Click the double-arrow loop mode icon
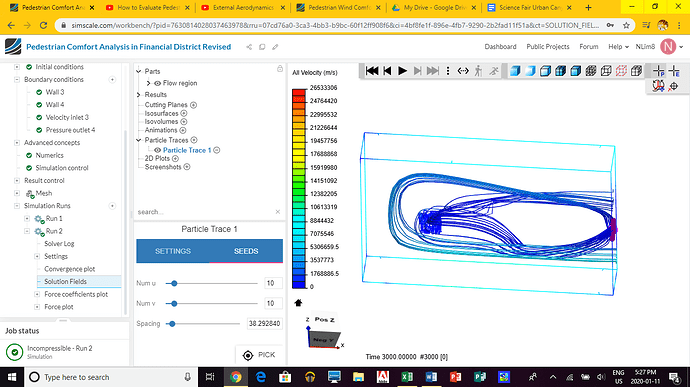This screenshot has height=387, width=690. pos(463,71)
